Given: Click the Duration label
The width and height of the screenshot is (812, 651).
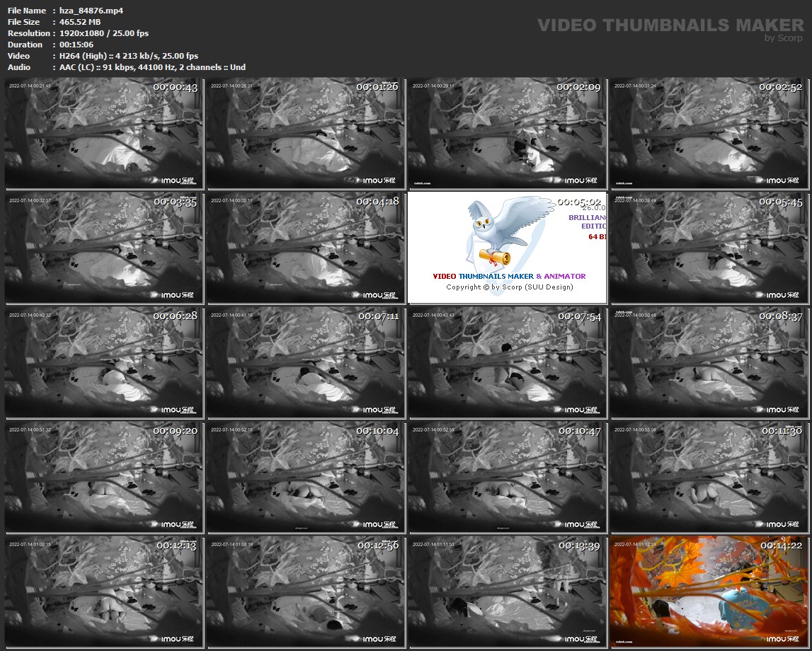Looking at the screenshot, I should coord(25,45).
